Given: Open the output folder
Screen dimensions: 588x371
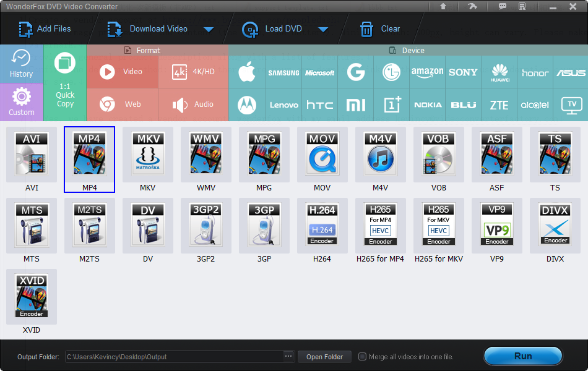Looking at the screenshot, I should [324, 357].
